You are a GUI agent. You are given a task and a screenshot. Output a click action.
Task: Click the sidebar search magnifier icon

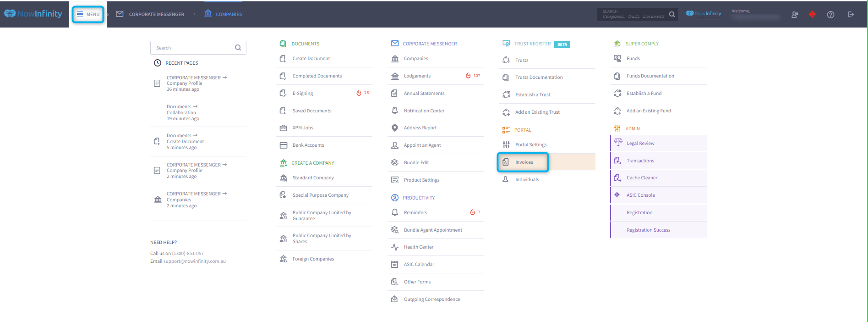(x=238, y=48)
